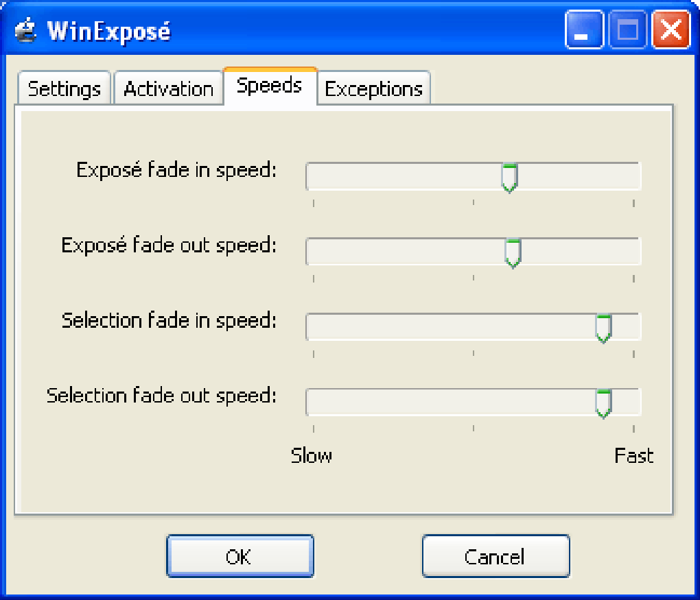Click slow end of Exposé fade out track

click(314, 253)
